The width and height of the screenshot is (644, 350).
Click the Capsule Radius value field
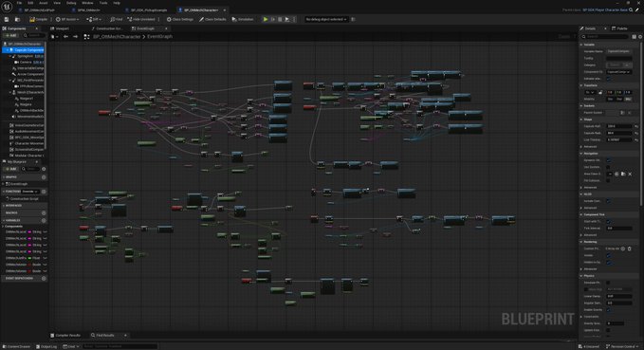coord(619,133)
